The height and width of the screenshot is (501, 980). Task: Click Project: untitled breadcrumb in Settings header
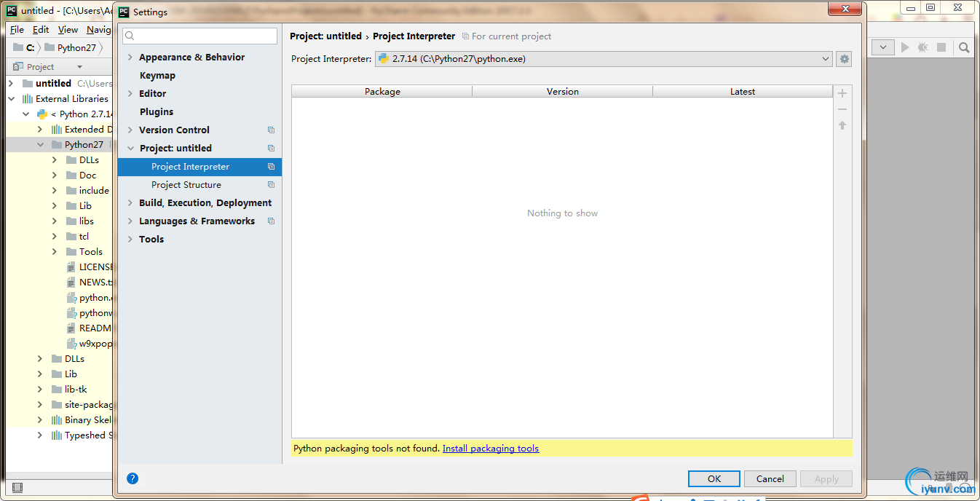coord(325,36)
